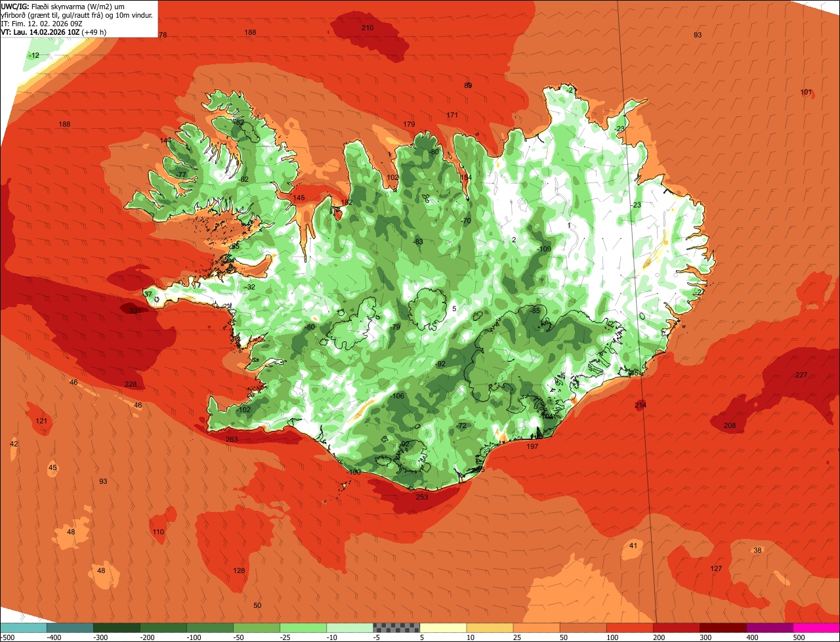This screenshot has height=642, width=840.
Task: Select the 331 flux value off the west coast
Action: click(x=135, y=310)
